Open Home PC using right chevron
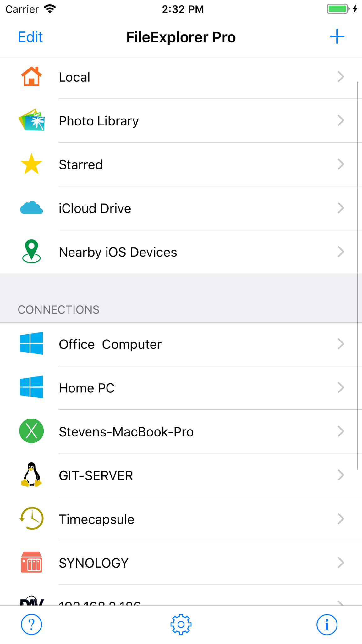Viewport: 362px width, 644px height. (341, 388)
